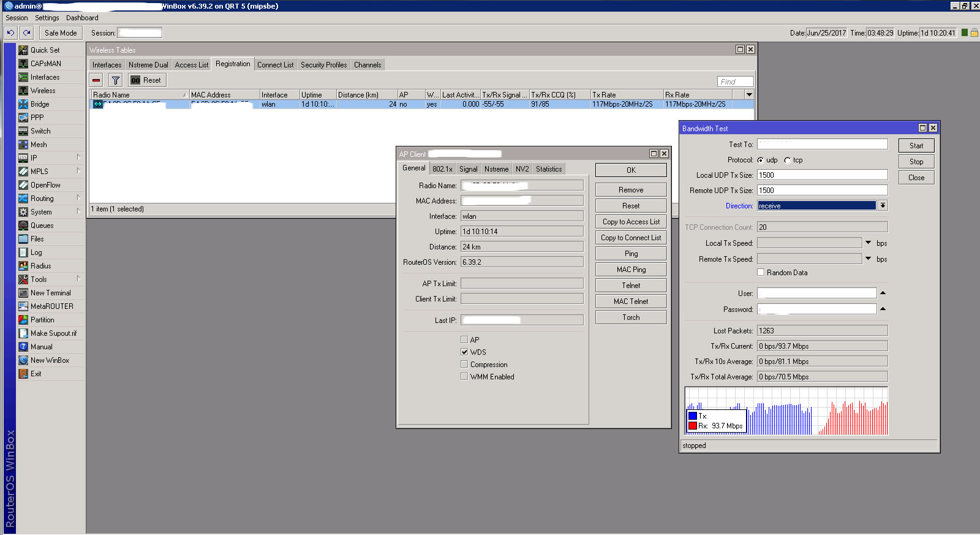Image resolution: width=980 pixels, height=535 pixels.
Task: Open Quick Set from the sidebar
Action: point(45,50)
